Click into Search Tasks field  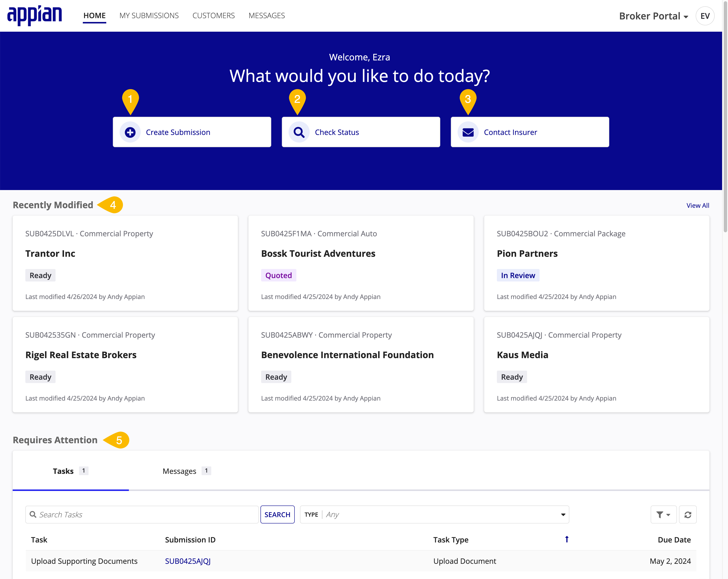point(142,515)
